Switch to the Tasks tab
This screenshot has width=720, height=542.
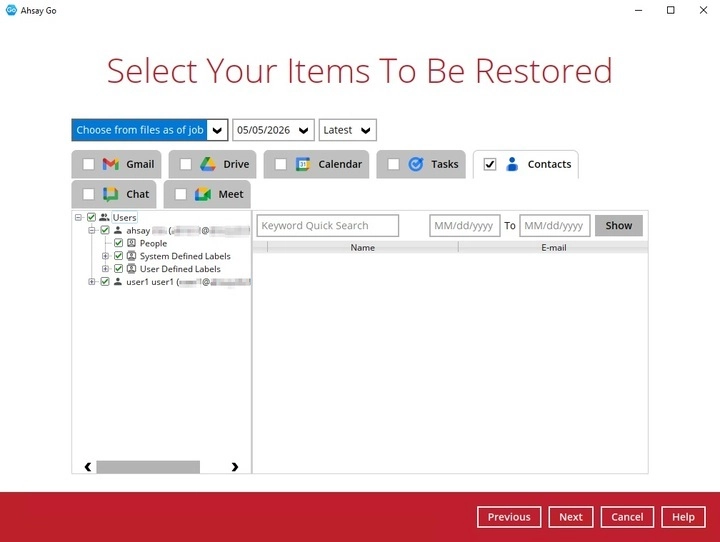[421, 164]
